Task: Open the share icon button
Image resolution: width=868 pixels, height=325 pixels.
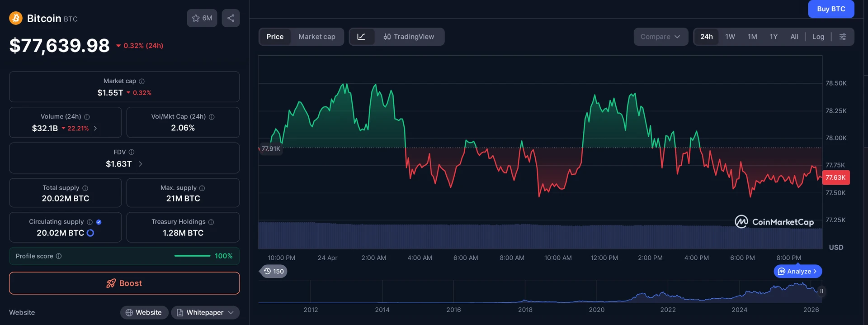Action: (231, 18)
